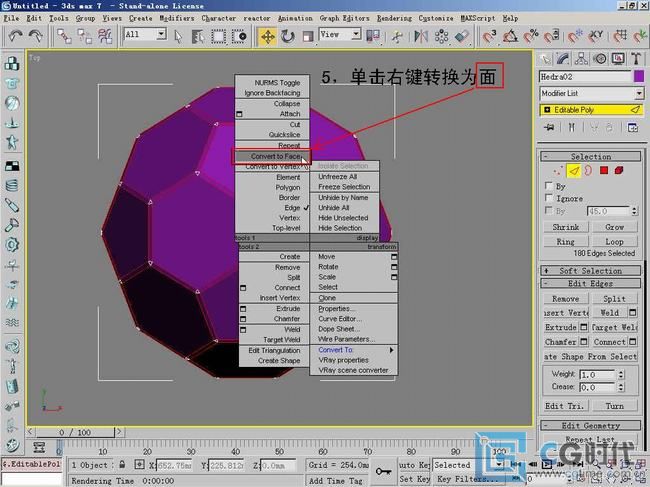
Task: Collapse the Edit Edges rollout
Action: coord(591,283)
